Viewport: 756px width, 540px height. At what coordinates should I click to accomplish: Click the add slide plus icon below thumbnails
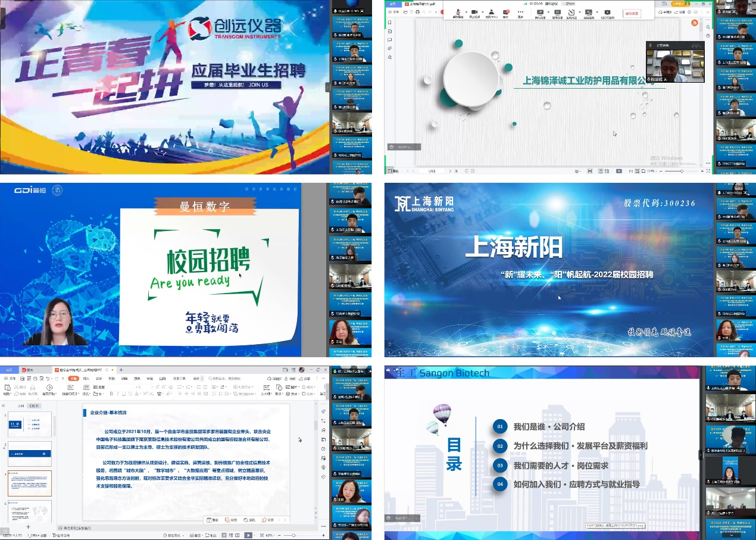pyautogui.click(x=27, y=527)
